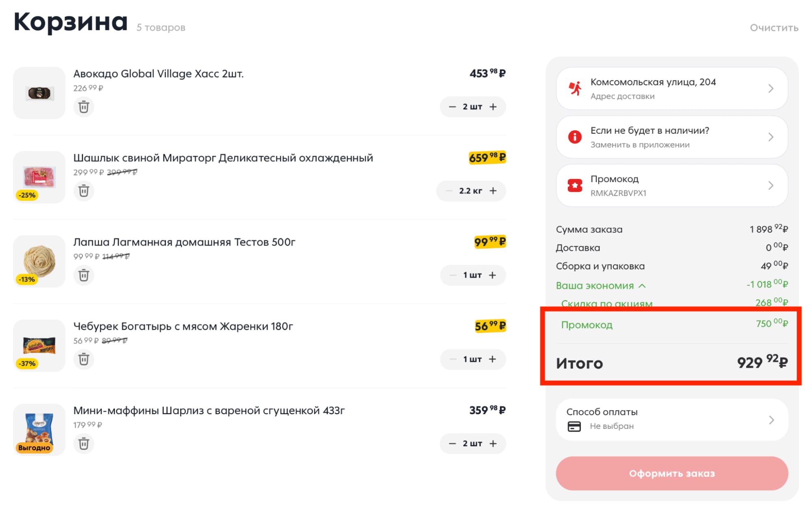Viewport: 812px width, 515px height.
Task: Decrease avocado quantity with minus
Action: (452, 107)
